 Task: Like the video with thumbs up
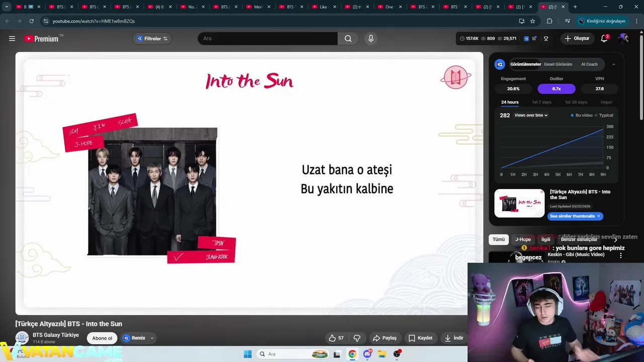click(x=337, y=338)
